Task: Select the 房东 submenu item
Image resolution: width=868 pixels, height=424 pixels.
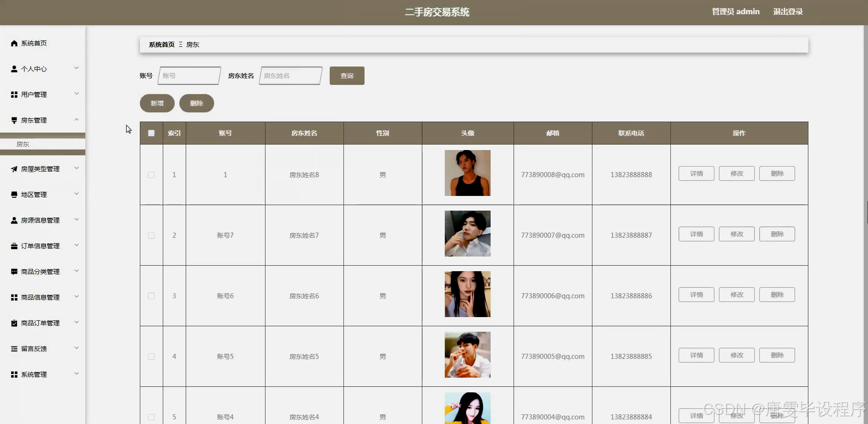Action: (x=43, y=144)
